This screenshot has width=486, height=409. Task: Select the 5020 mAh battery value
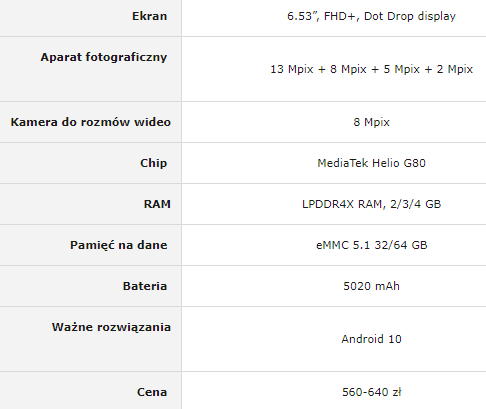[371, 286]
